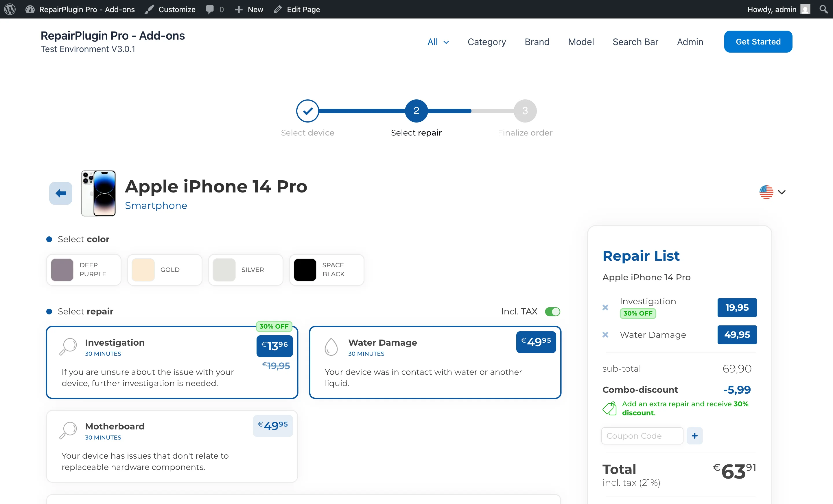Click the Water Damage droplet icon

point(331,346)
